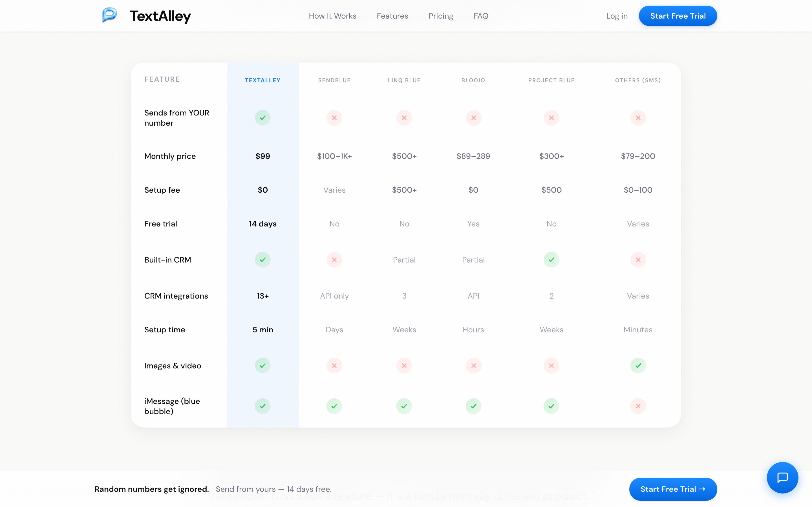The height and width of the screenshot is (507, 812).
Task: Go to the Features nav item
Action: coord(392,16)
